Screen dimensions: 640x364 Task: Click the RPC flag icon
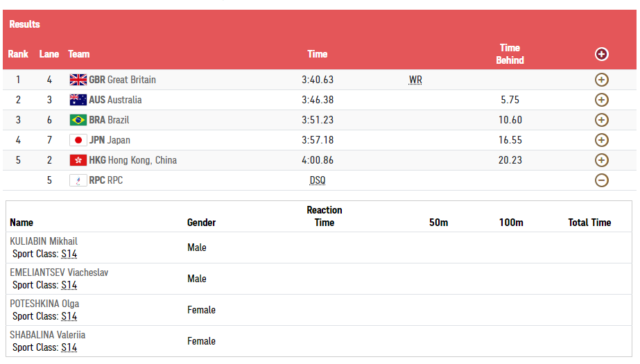coord(78,180)
